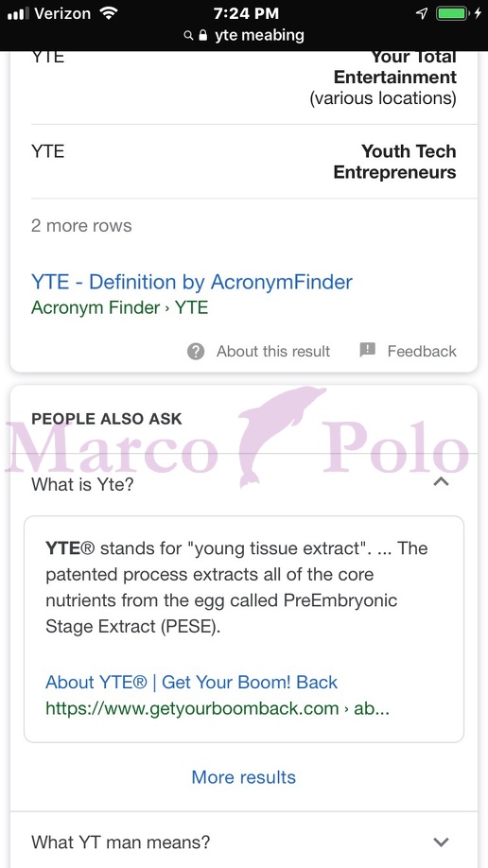Tap the cellular signal bars icon
Viewport: 488px width, 868px height.
tap(18, 14)
